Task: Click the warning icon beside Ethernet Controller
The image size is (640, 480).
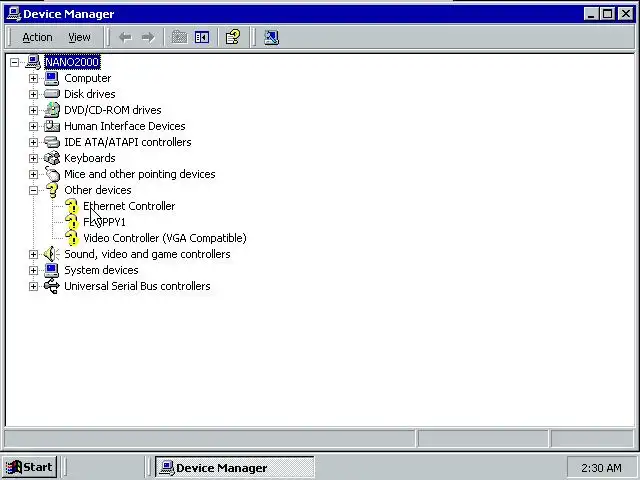Action: click(x=71, y=207)
